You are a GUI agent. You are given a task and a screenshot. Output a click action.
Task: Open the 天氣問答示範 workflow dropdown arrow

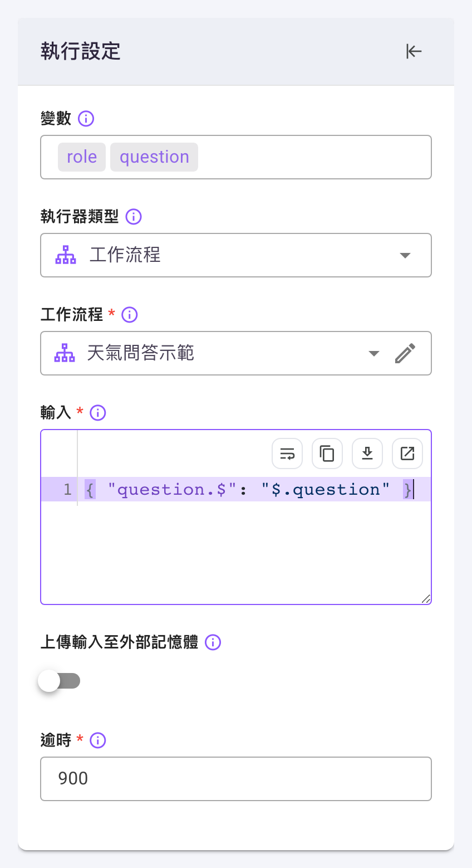374,353
